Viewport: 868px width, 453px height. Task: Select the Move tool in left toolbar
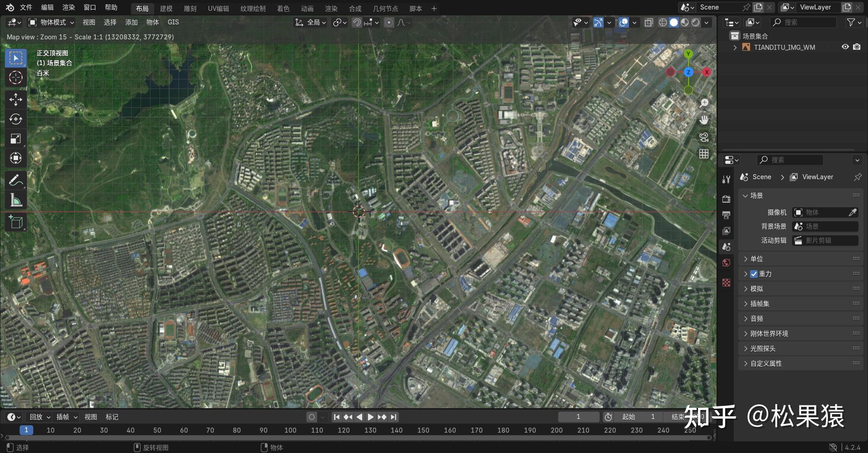point(16,100)
